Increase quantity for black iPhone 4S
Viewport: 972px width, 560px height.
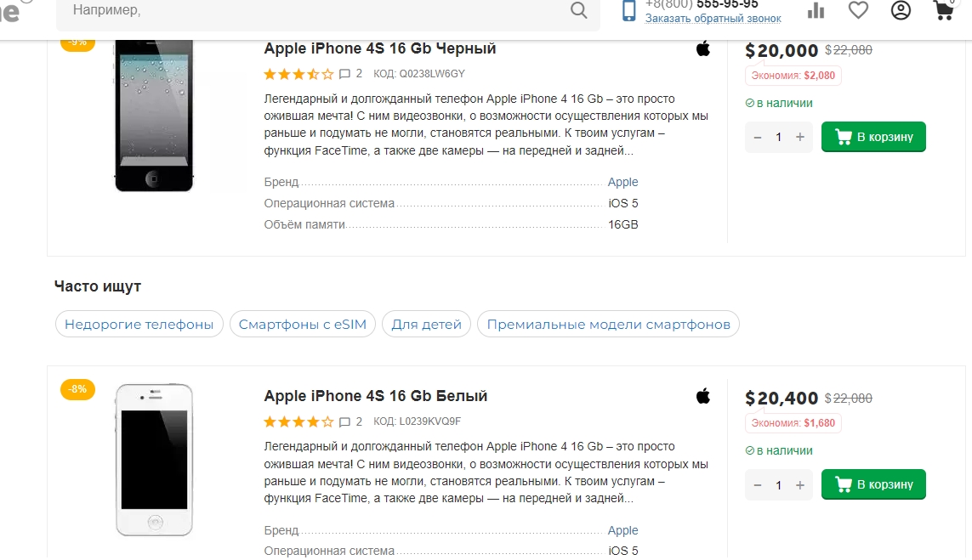tap(800, 137)
